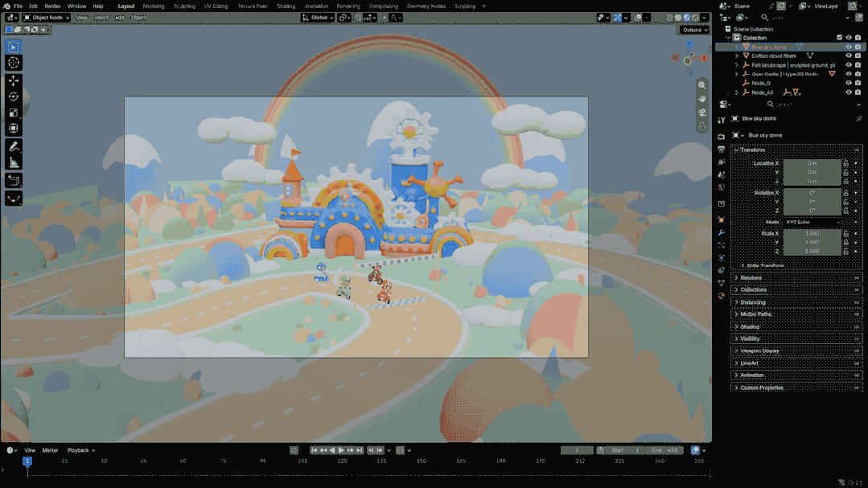The width and height of the screenshot is (868, 488).
Task: Click the Location X value field
Action: tap(812, 163)
